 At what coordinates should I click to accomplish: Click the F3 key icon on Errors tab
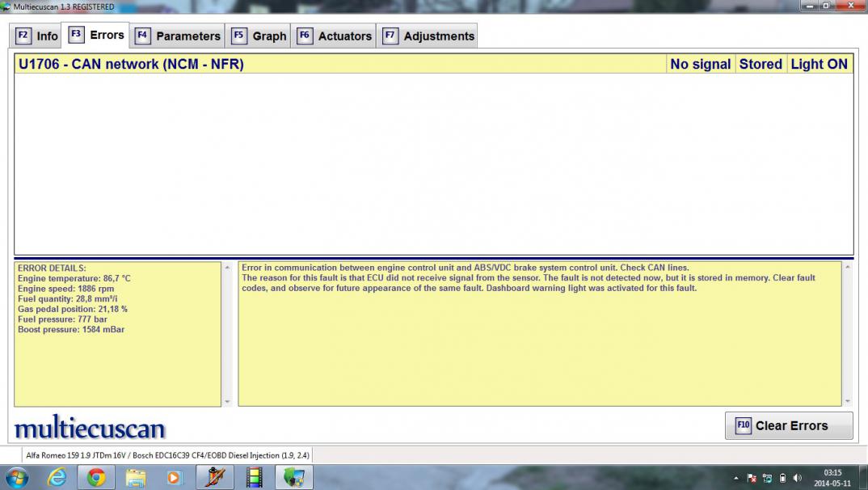click(76, 34)
